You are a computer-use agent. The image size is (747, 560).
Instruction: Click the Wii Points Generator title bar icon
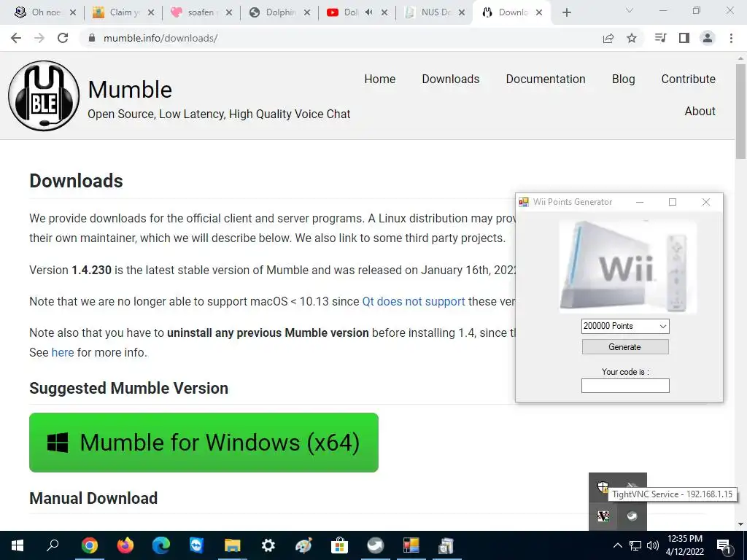(x=524, y=202)
